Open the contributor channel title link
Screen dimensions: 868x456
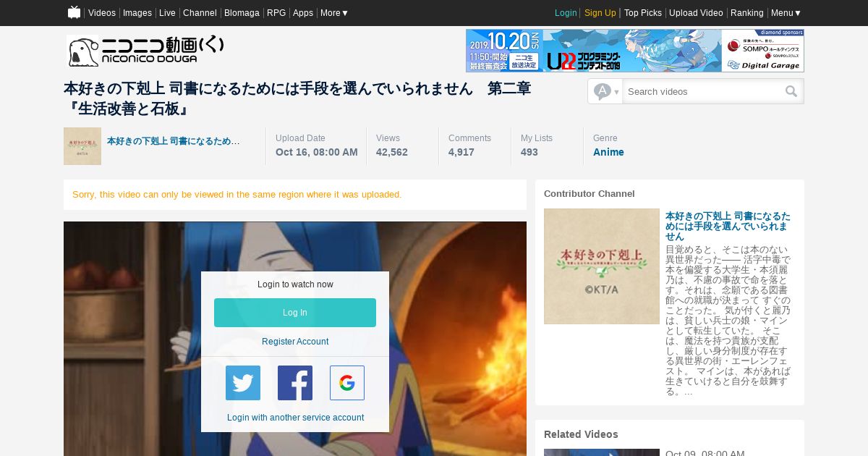pyautogui.click(x=728, y=227)
